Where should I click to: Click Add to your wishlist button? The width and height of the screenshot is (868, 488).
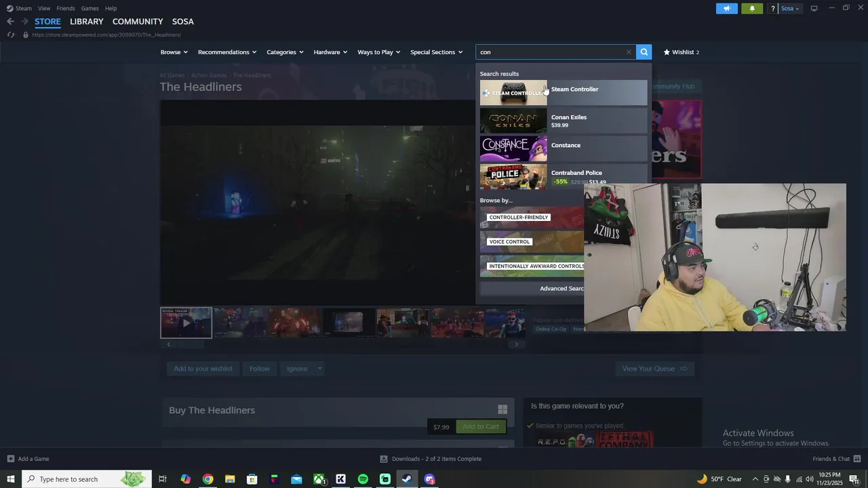[x=203, y=369]
